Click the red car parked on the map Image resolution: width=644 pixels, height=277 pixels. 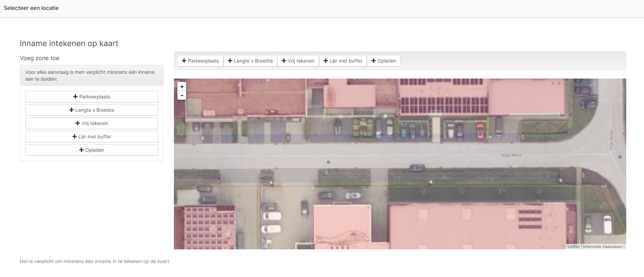480,131
